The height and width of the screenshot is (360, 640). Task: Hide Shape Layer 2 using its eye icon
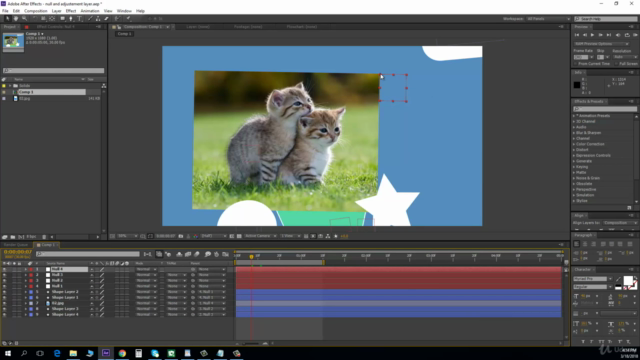tap(4, 292)
